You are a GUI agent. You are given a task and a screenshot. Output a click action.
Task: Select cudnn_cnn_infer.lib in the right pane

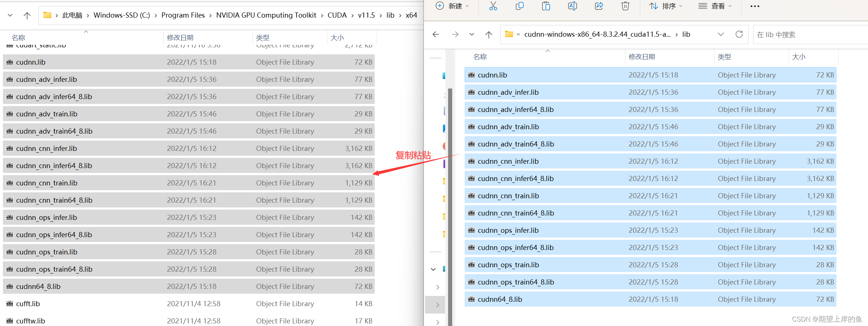coord(650,161)
